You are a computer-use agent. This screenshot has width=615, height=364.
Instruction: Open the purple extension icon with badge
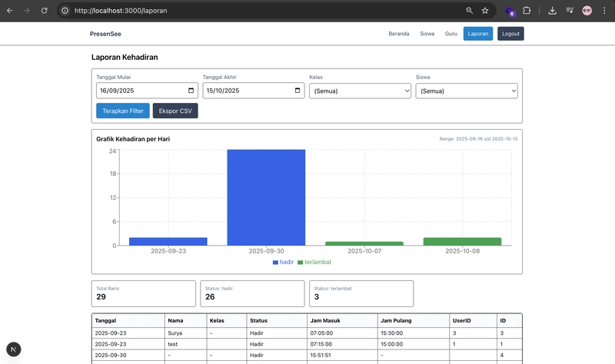(510, 12)
